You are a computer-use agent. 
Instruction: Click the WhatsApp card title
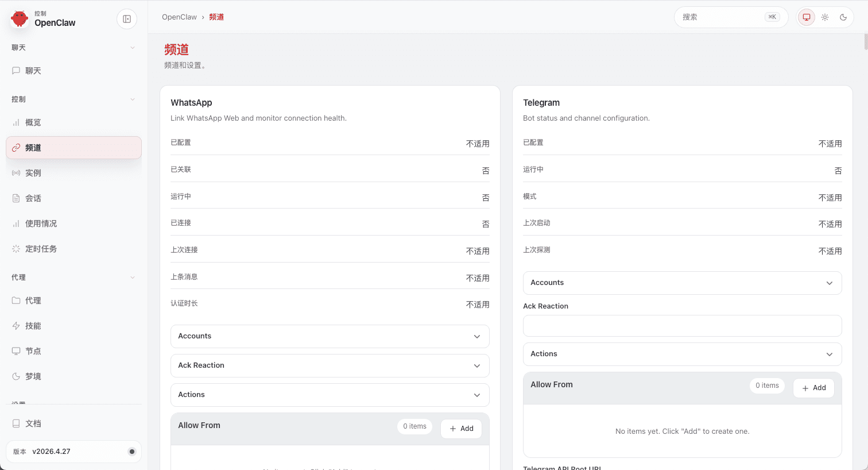191,103
